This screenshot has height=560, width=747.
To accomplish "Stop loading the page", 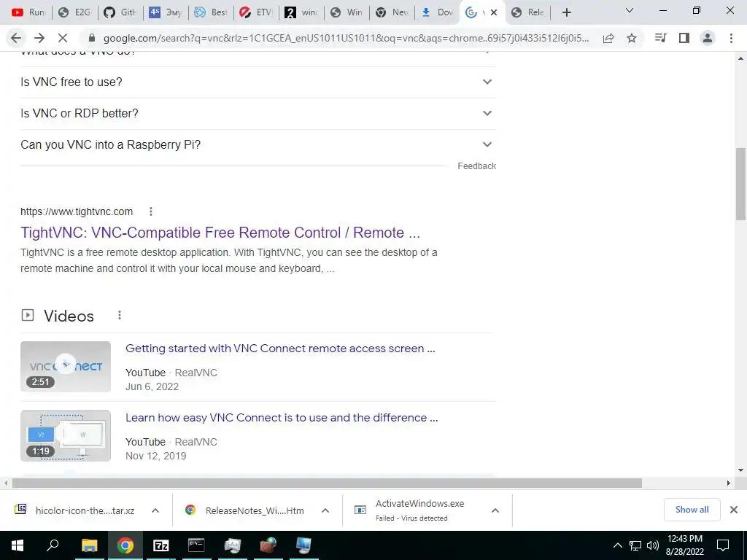I will 63,38.
